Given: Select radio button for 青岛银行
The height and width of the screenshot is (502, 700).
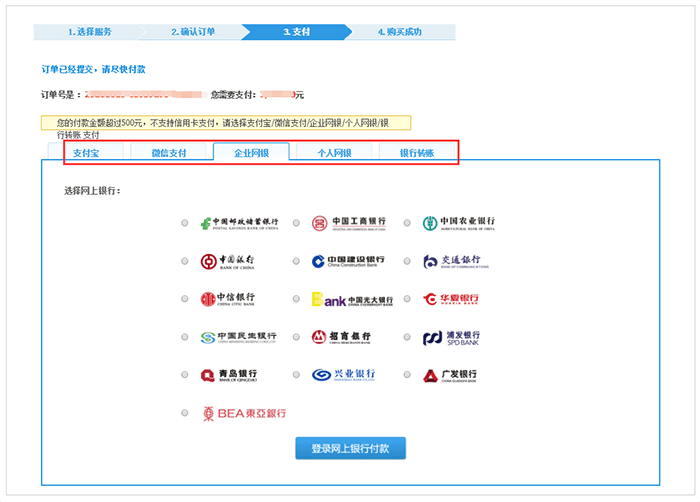Looking at the screenshot, I should [184, 375].
